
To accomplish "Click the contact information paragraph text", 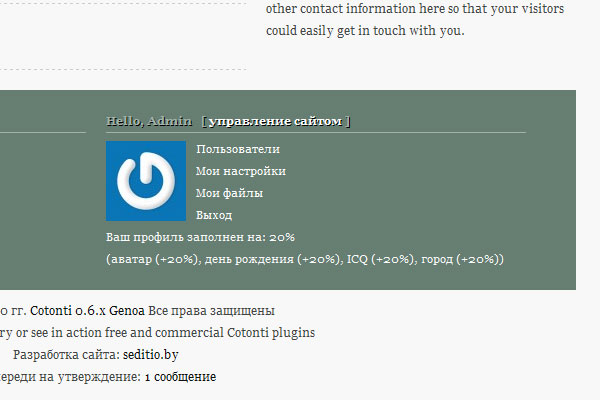I will pos(415,20).
